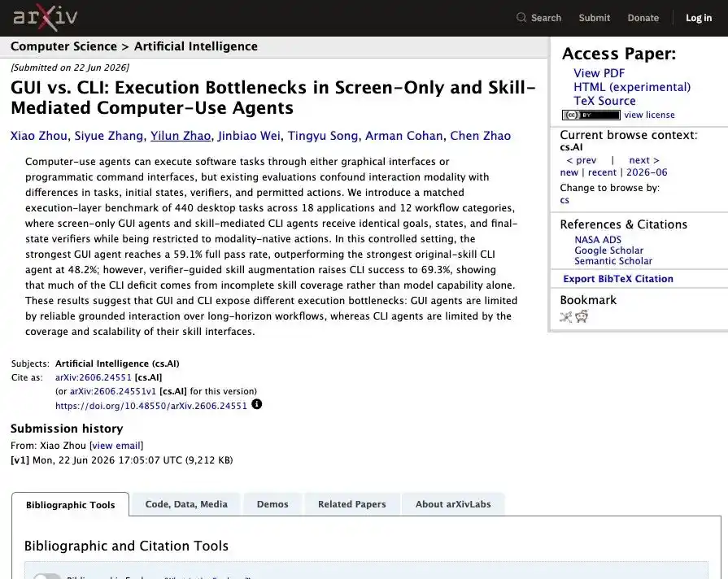Click author Yilun Zhao
Screen dimensions: 728x579
(181, 136)
